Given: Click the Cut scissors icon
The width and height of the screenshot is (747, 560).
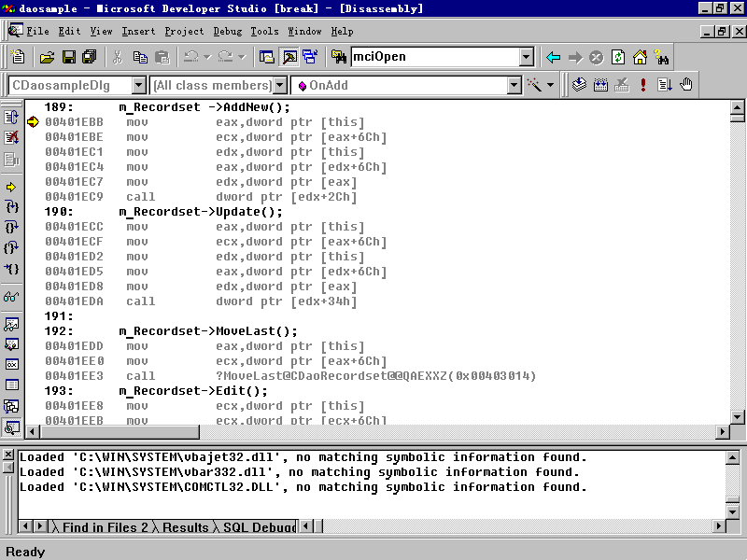Looking at the screenshot, I should tap(118, 57).
